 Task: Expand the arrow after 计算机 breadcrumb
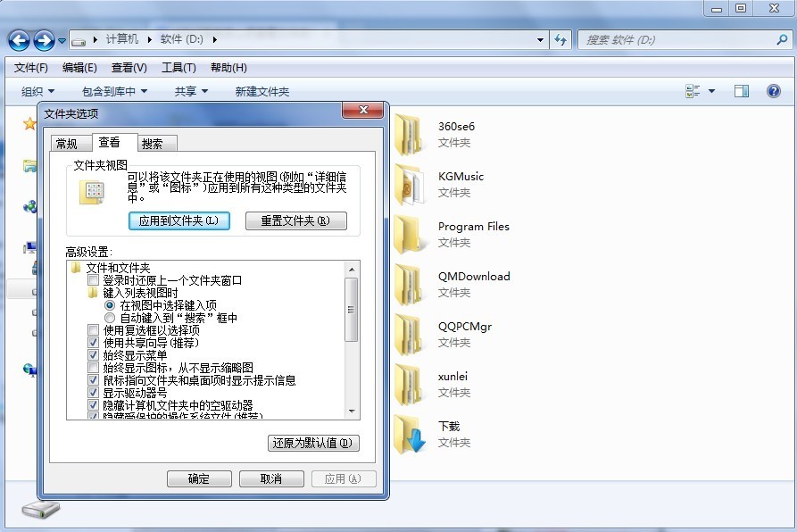[149, 39]
